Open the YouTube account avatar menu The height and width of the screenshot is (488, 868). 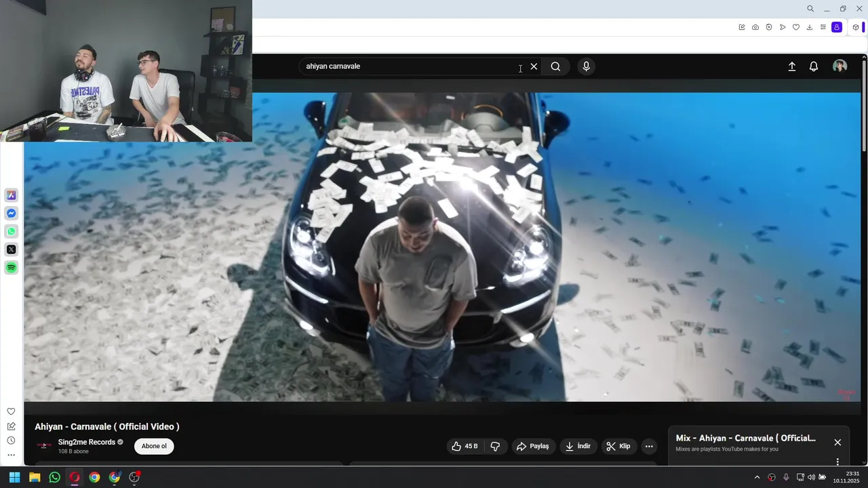840,66
